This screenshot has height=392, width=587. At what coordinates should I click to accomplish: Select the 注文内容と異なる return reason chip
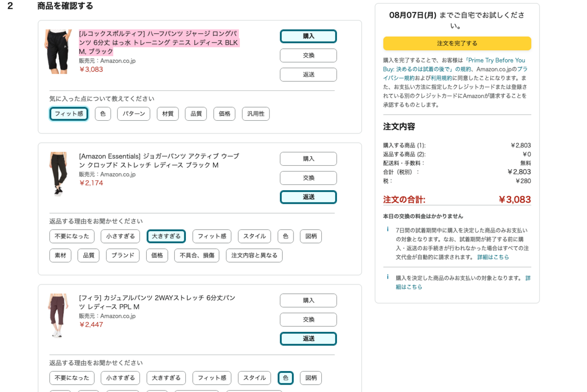coord(254,256)
